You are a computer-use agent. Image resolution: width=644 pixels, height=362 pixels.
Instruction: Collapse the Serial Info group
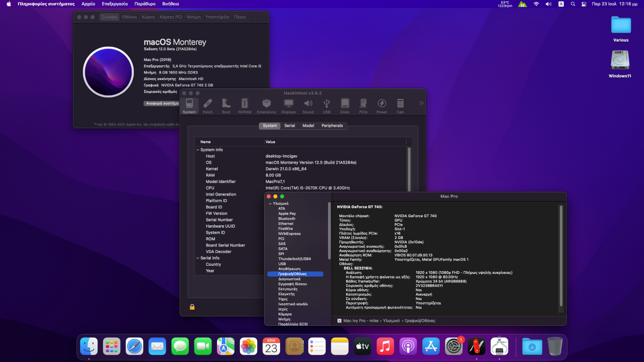pos(198,258)
